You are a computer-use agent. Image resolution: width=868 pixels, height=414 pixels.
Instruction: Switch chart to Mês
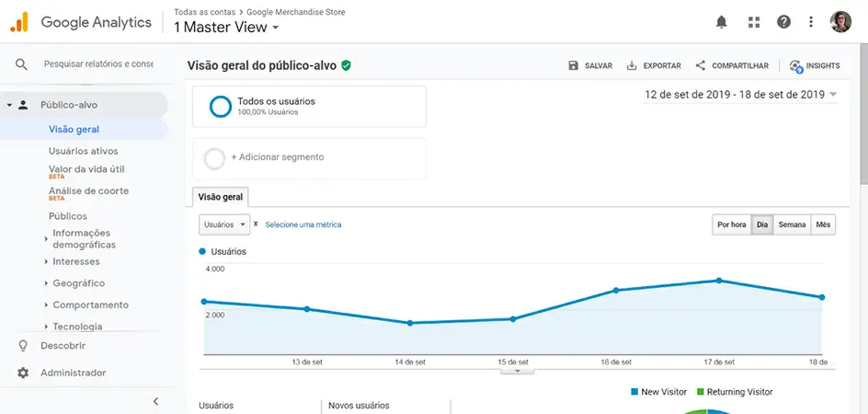[x=823, y=225]
